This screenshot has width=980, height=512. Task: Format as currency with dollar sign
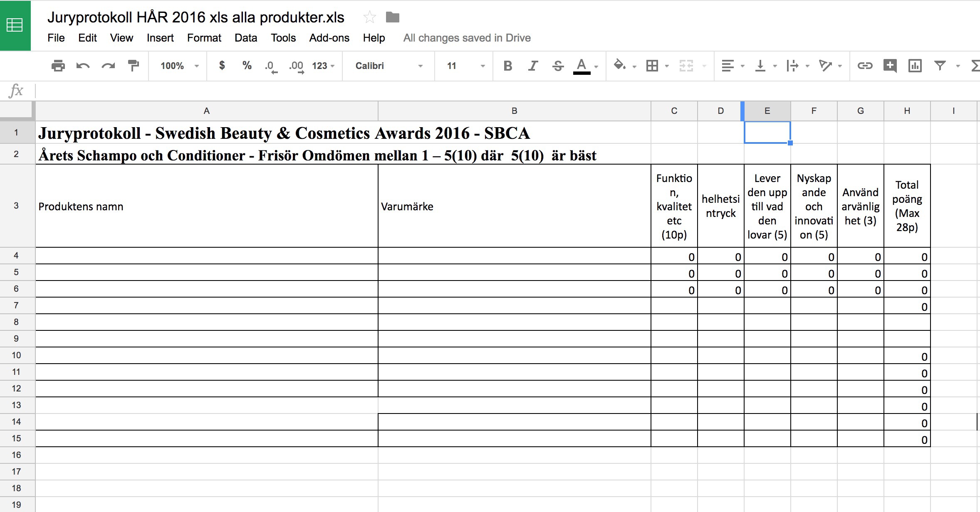[x=222, y=66]
